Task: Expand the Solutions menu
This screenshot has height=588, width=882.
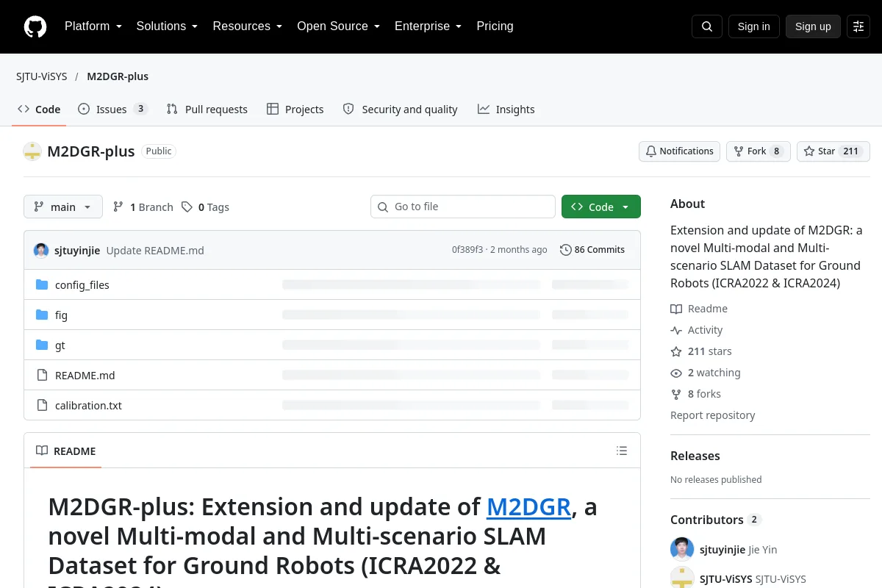Action: coord(168,26)
